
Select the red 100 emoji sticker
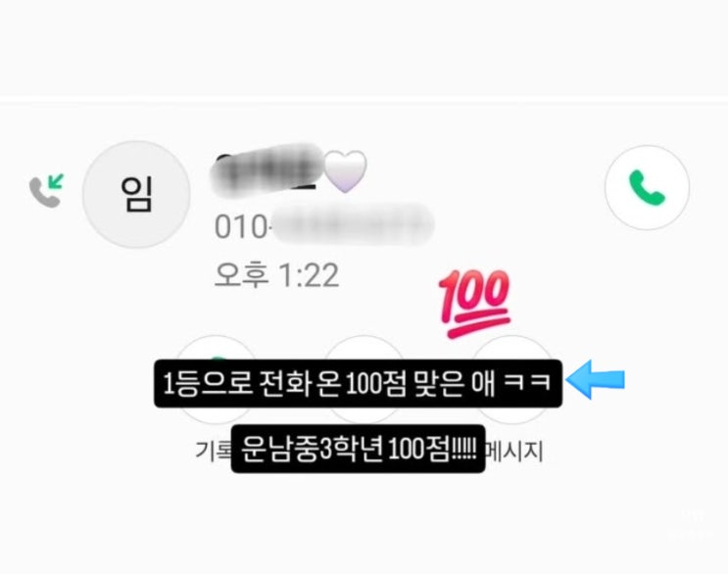click(475, 303)
